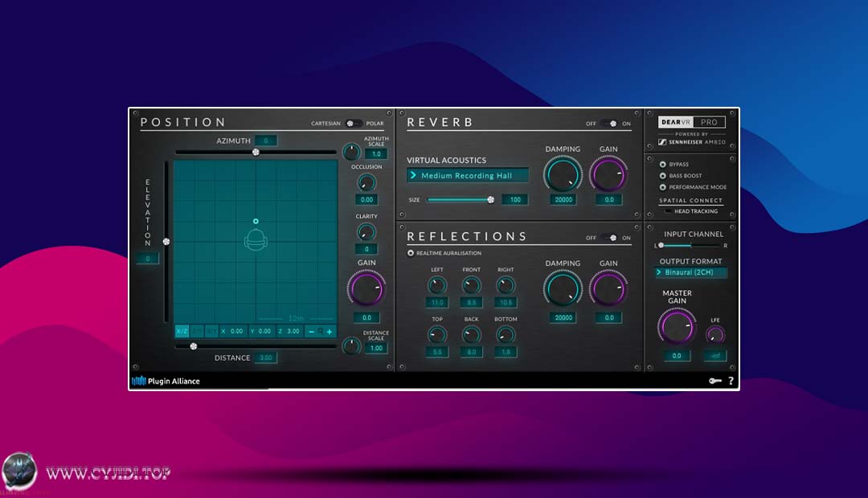
Task: Click the Reflections Gain knob
Action: point(608,289)
